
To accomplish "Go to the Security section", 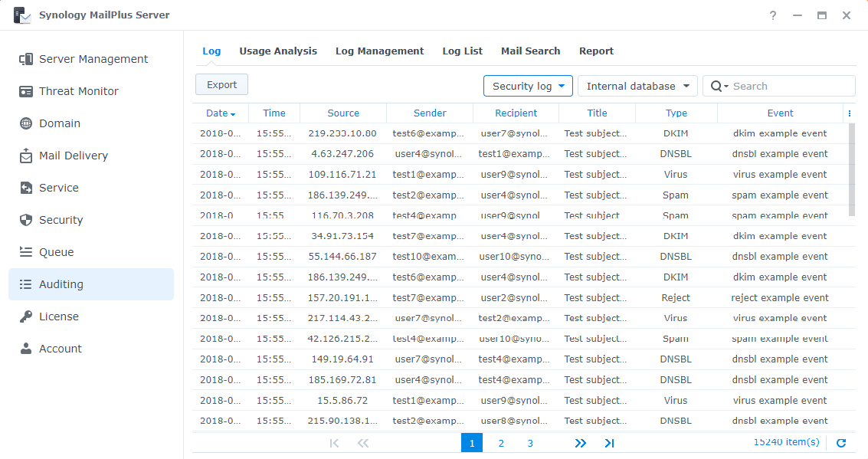I will point(61,219).
